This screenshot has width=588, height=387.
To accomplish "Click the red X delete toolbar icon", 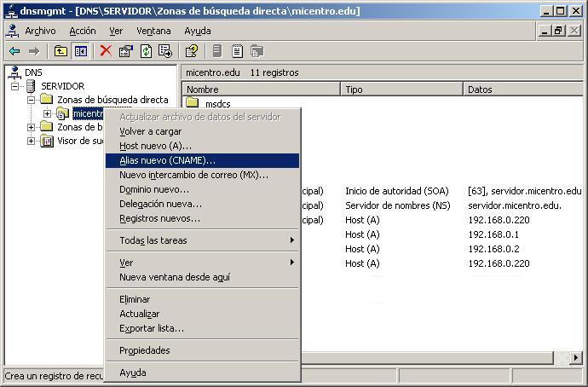I will tap(106, 51).
